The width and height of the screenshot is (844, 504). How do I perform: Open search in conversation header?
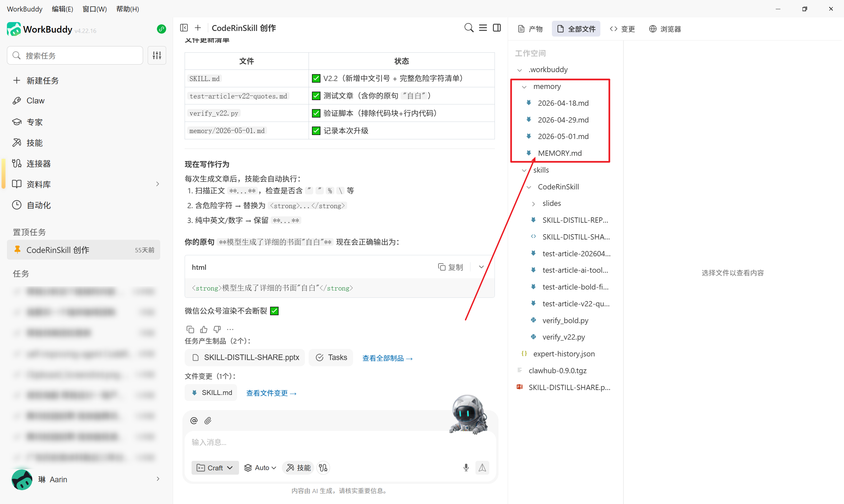click(x=469, y=28)
